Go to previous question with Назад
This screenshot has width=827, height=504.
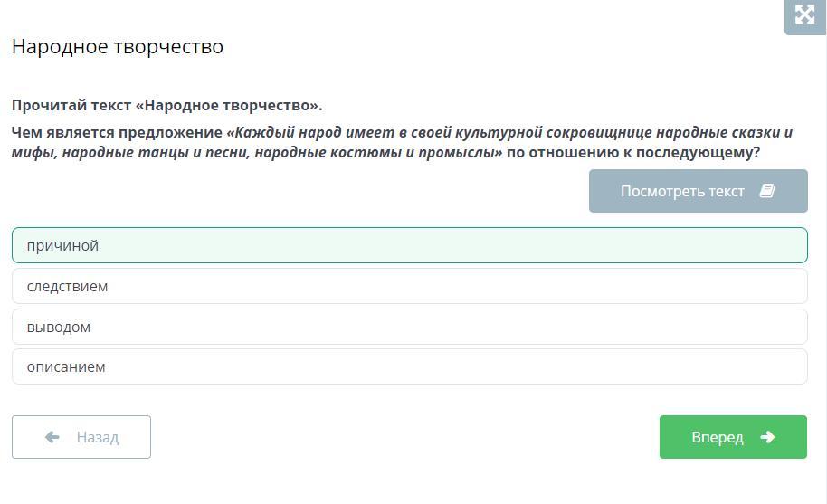click(81, 437)
